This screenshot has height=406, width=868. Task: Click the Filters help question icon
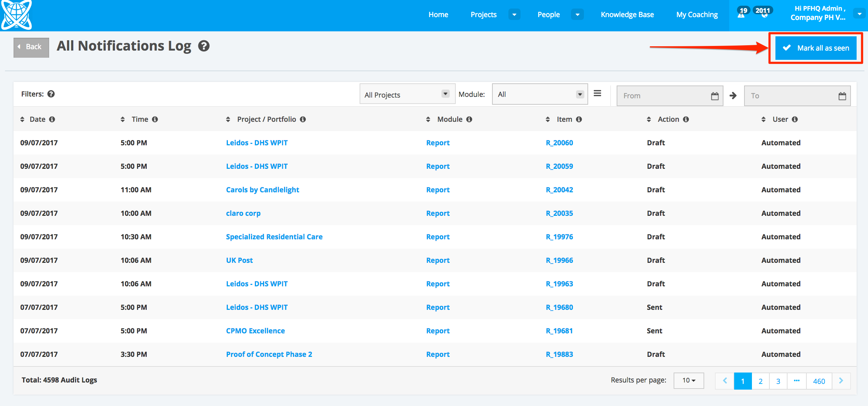[51, 94]
